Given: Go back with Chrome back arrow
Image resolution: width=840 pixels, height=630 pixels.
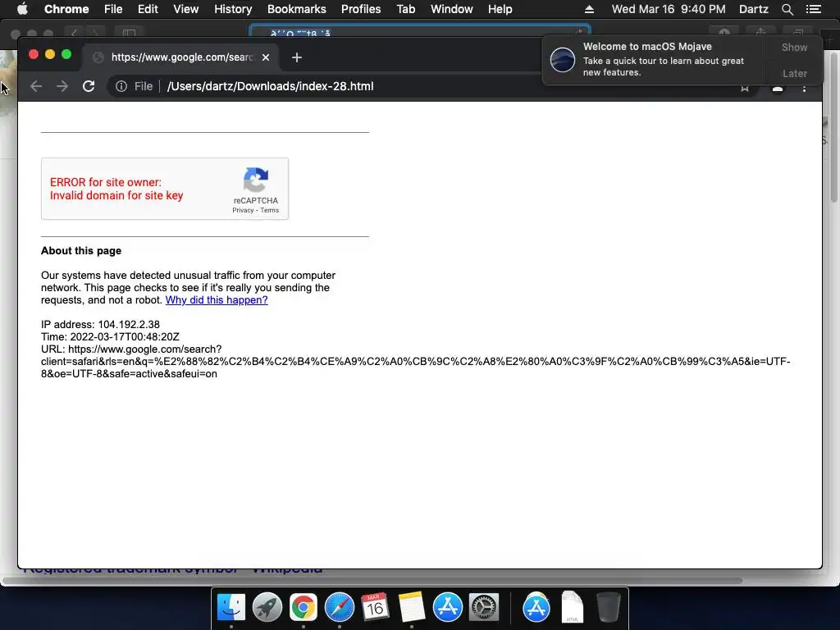Looking at the screenshot, I should click(x=36, y=86).
